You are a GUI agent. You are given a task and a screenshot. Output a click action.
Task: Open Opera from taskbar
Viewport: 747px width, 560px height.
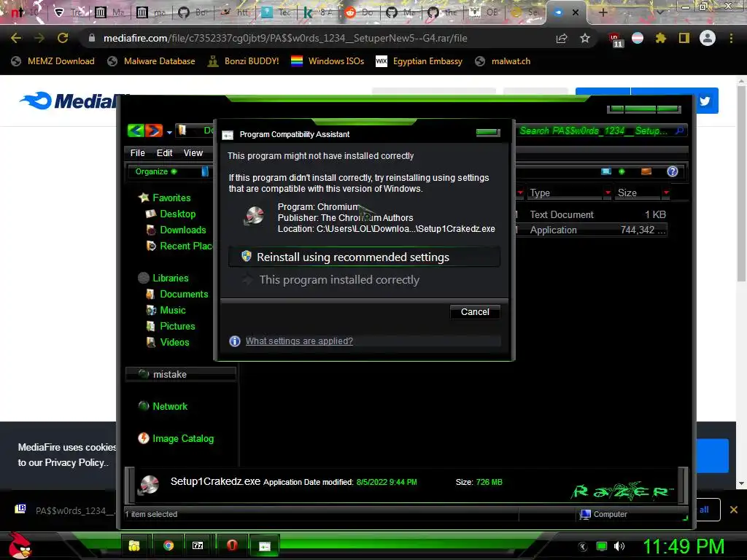(x=232, y=545)
